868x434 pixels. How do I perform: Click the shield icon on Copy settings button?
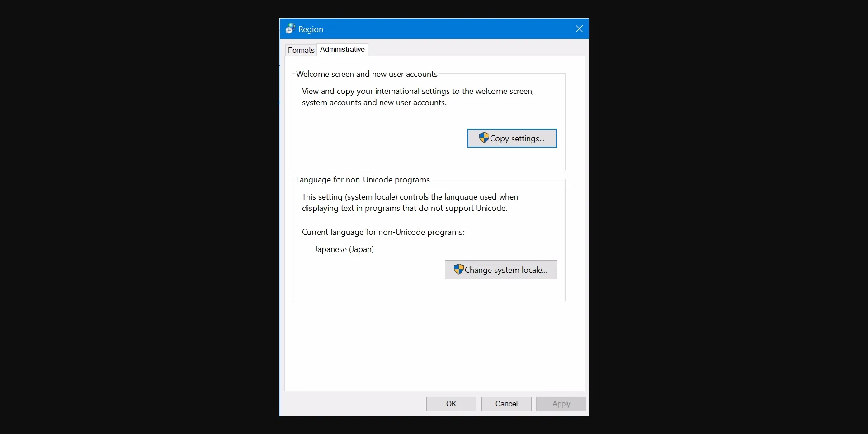[x=484, y=138]
